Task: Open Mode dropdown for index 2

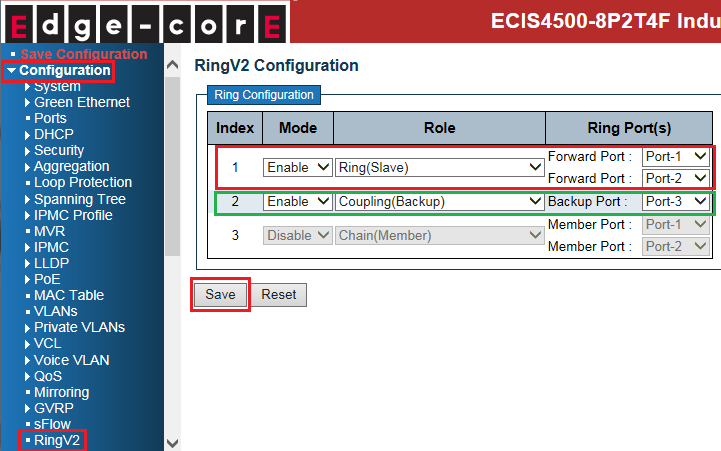Action: click(x=297, y=202)
